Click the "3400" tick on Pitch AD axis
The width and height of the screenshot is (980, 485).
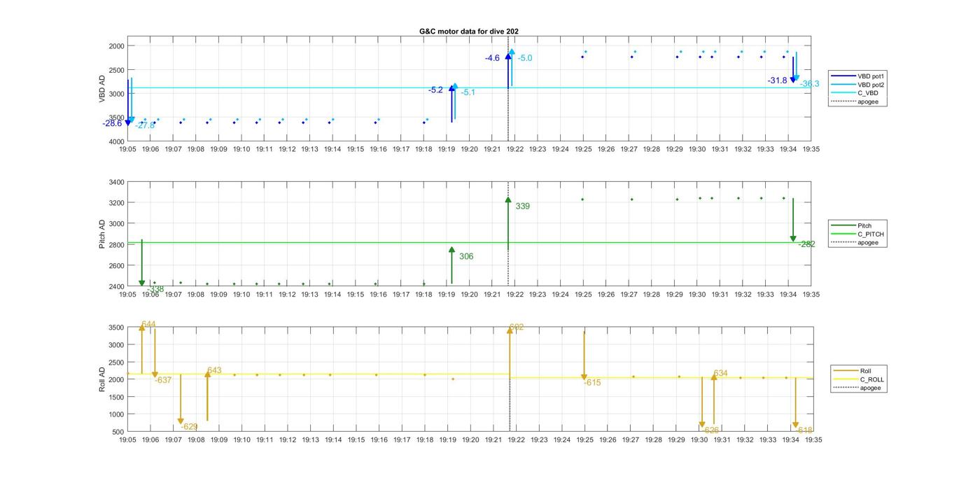(x=116, y=182)
